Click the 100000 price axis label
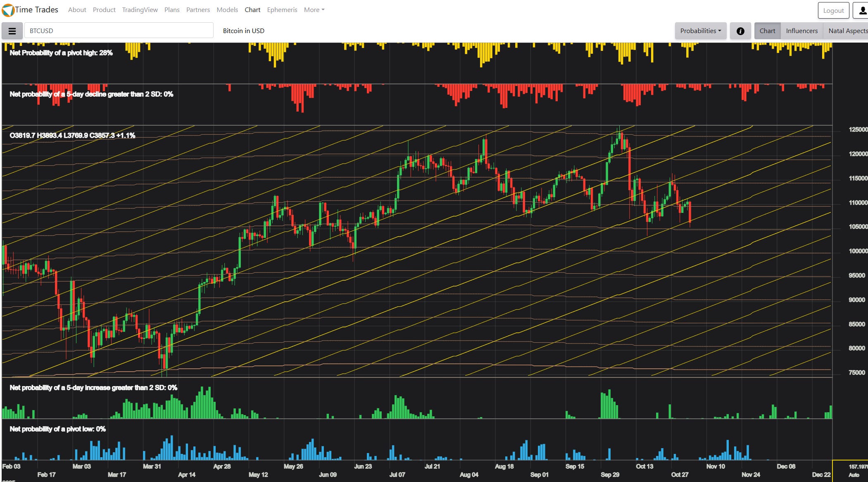 click(858, 251)
